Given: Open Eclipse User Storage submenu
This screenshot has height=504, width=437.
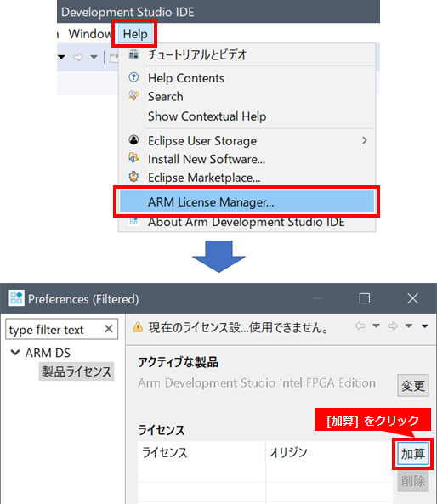Looking at the screenshot, I should pyautogui.click(x=247, y=141).
